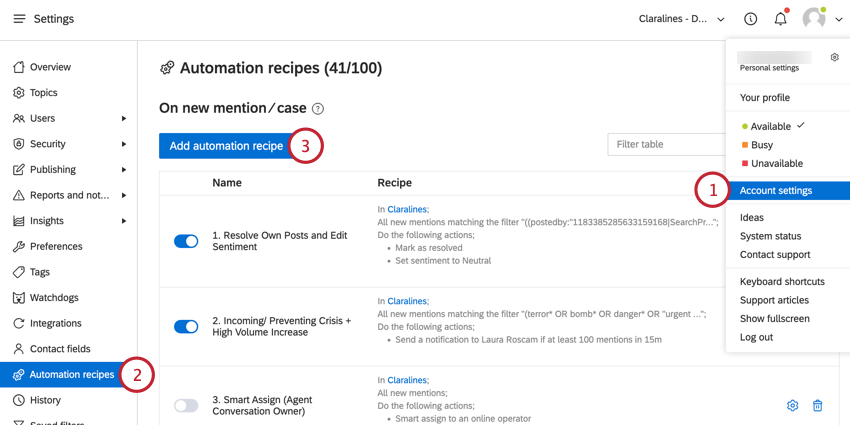Enable the Smart Assign recipe toggle

point(186,405)
